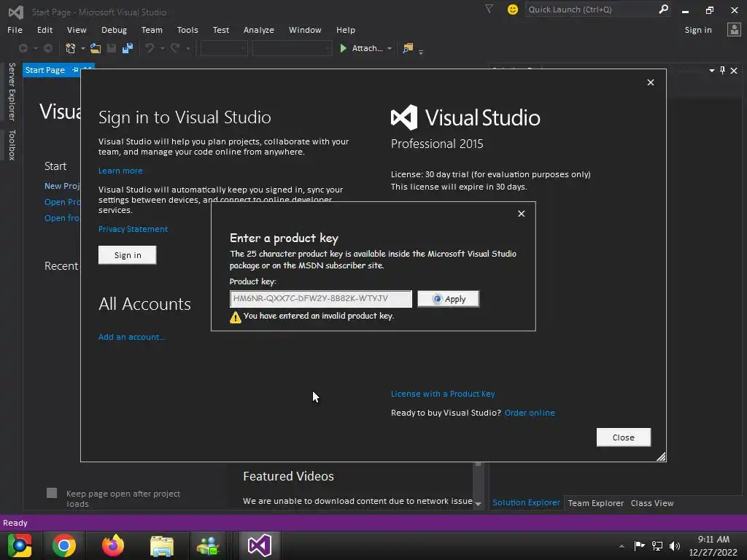This screenshot has width=747, height=560.
Task: Click the Close button in the account dialog
Action: (x=623, y=437)
